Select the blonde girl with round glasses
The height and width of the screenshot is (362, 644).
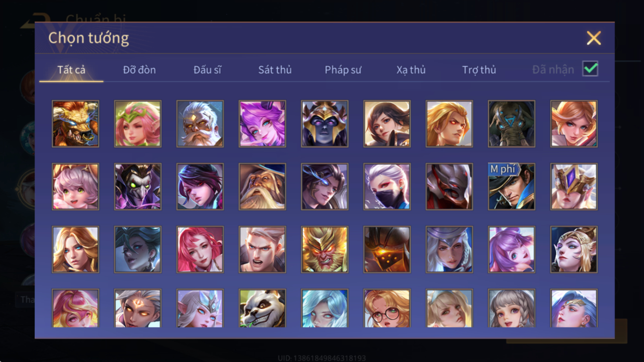[x=387, y=309]
